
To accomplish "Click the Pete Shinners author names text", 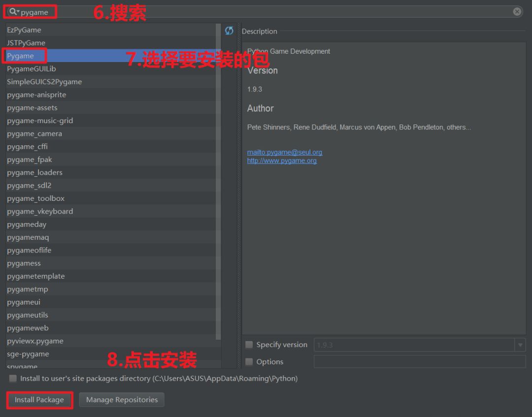I will (359, 127).
